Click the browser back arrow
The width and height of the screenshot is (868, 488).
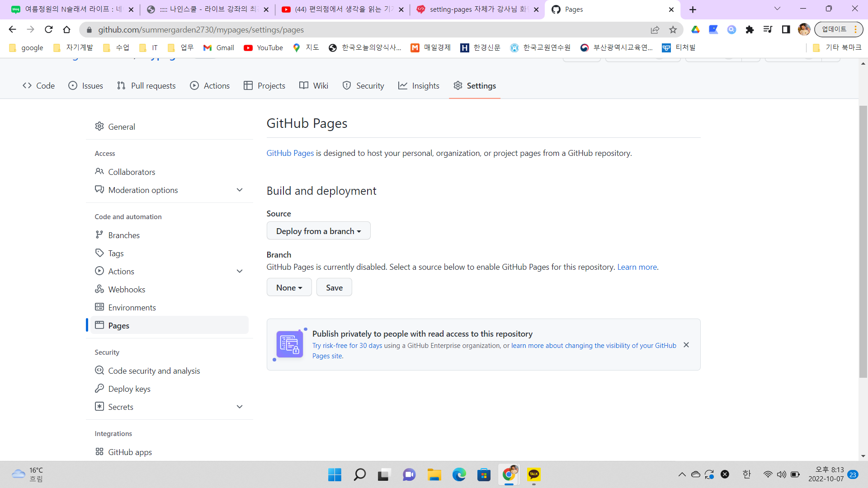pyautogui.click(x=12, y=29)
